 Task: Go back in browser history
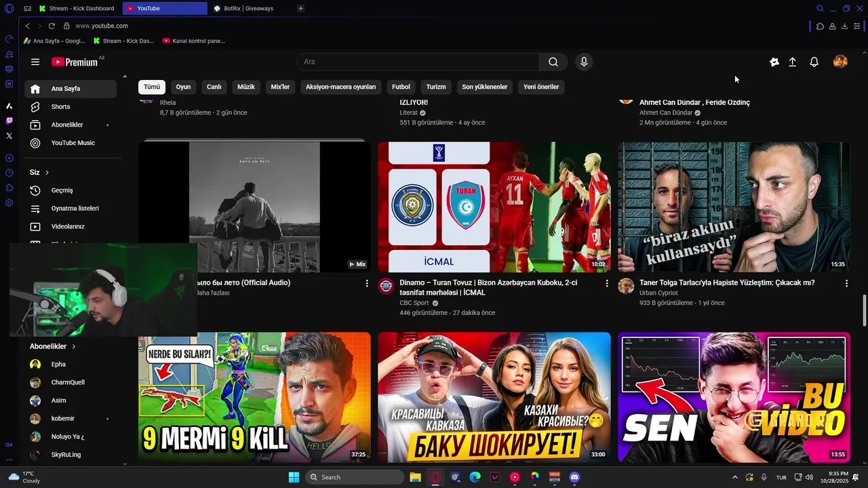coord(27,26)
